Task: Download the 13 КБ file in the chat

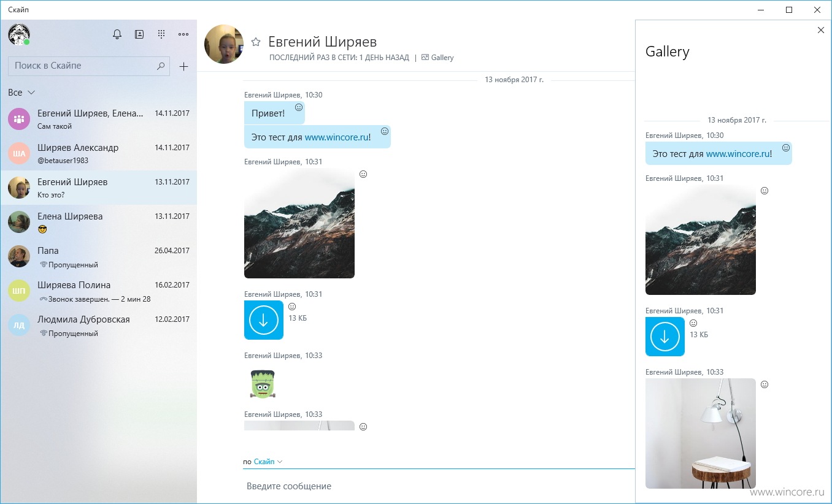Action: (264, 320)
